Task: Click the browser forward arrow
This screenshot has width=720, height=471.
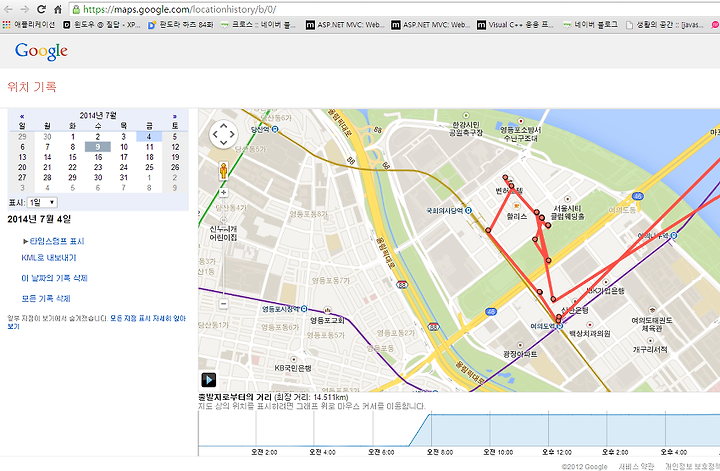Action: coord(24,9)
